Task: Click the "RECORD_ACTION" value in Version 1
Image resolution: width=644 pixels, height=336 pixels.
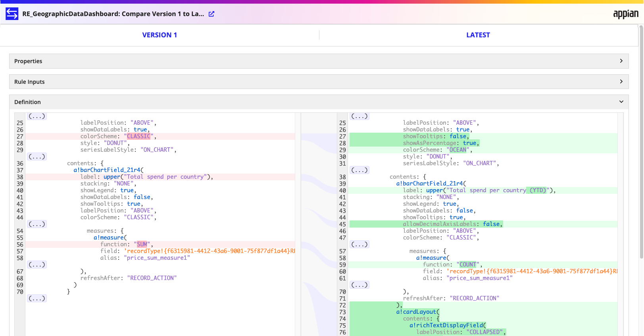Action: click(152, 278)
